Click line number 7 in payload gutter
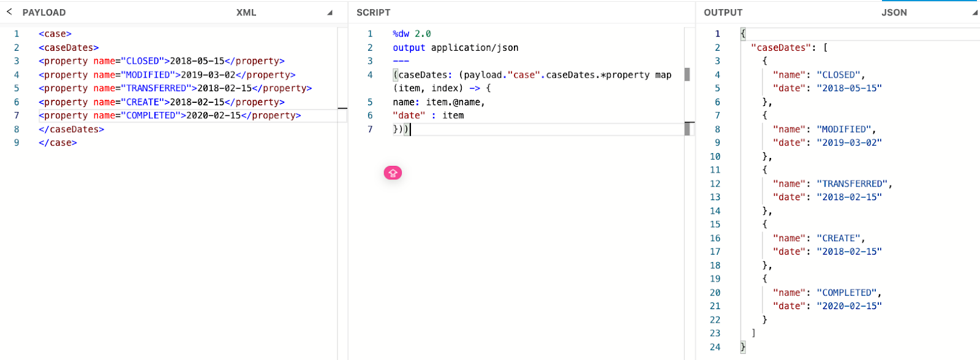This screenshot has height=360, width=980. tap(17, 116)
